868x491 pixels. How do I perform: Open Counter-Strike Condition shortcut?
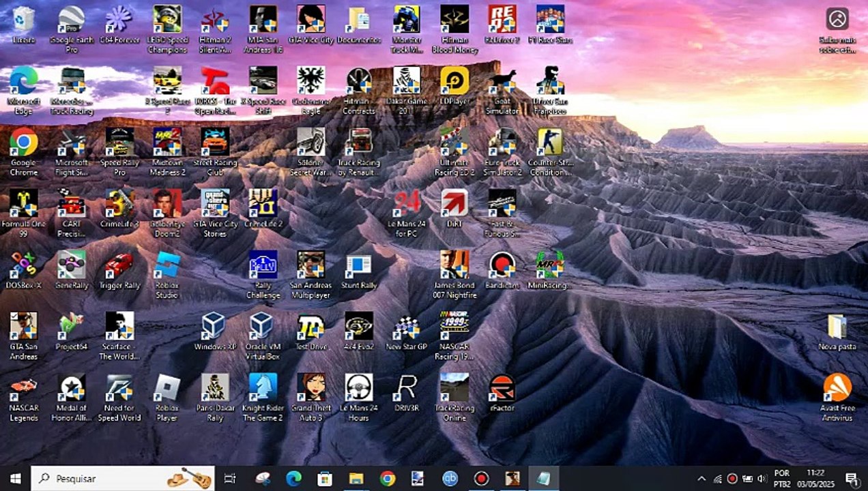549,152
